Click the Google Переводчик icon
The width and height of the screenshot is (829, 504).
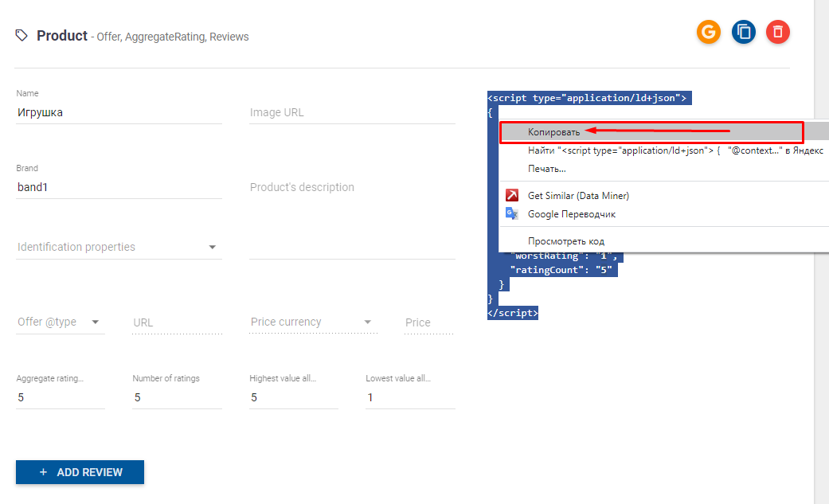(513, 213)
